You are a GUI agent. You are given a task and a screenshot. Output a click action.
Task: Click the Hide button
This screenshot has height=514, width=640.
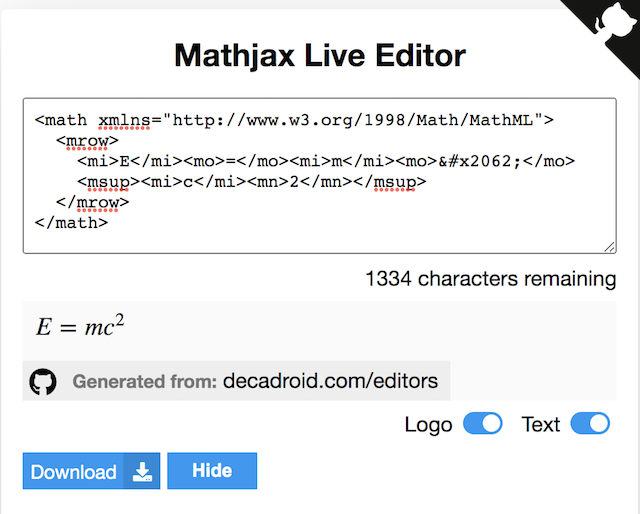pyautogui.click(x=212, y=471)
